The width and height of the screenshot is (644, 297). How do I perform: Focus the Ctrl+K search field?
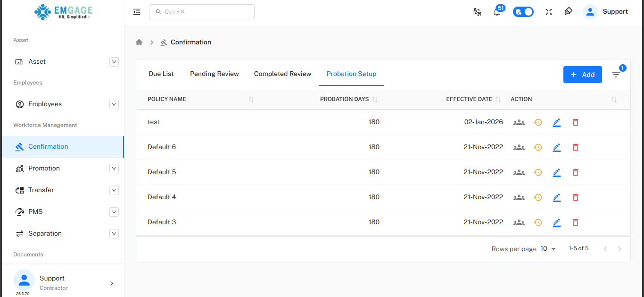tap(202, 11)
